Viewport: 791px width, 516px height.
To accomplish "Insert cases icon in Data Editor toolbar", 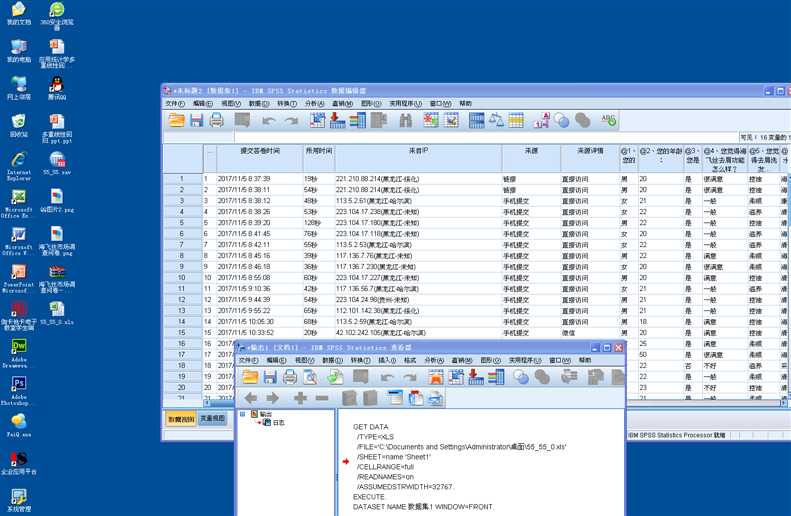I will [430, 120].
